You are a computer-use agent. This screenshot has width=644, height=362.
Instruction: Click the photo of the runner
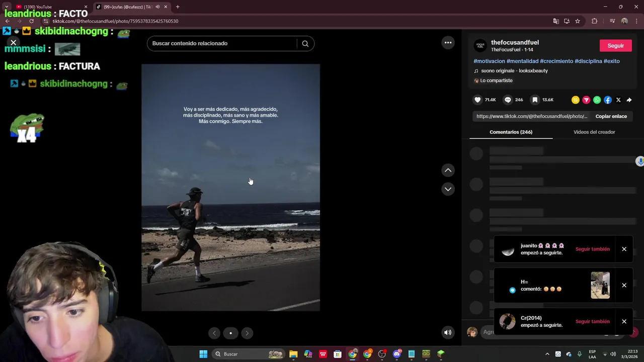coord(230,187)
